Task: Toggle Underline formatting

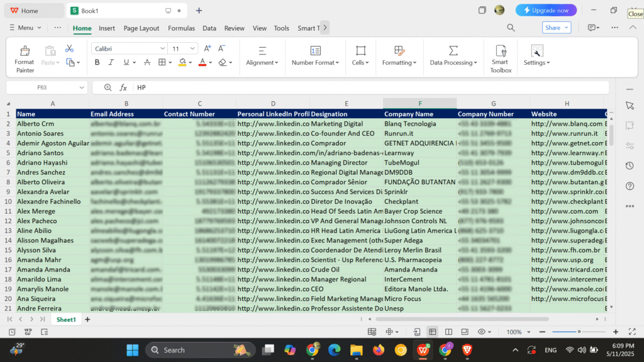Action: coord(126,62)
